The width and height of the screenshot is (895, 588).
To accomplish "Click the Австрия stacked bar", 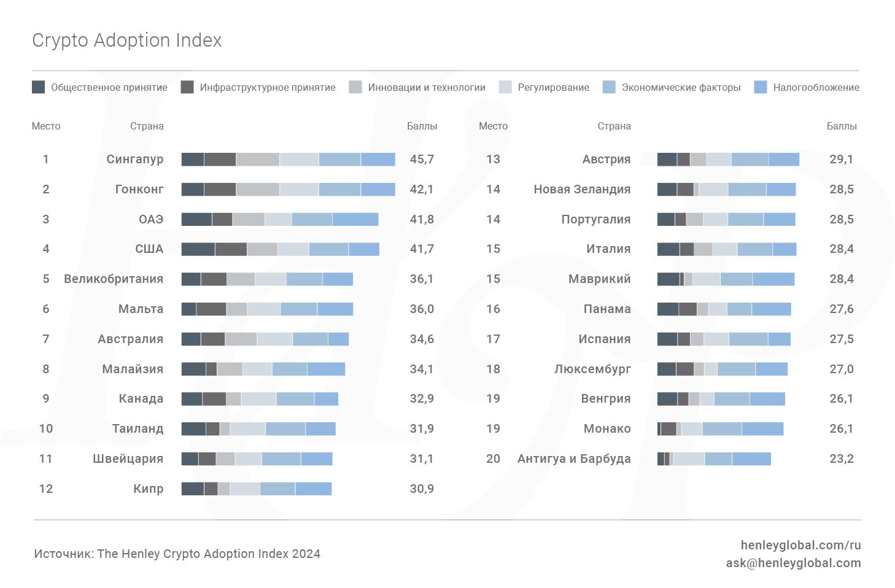I will pyautogui.click(x=728, y=160).
